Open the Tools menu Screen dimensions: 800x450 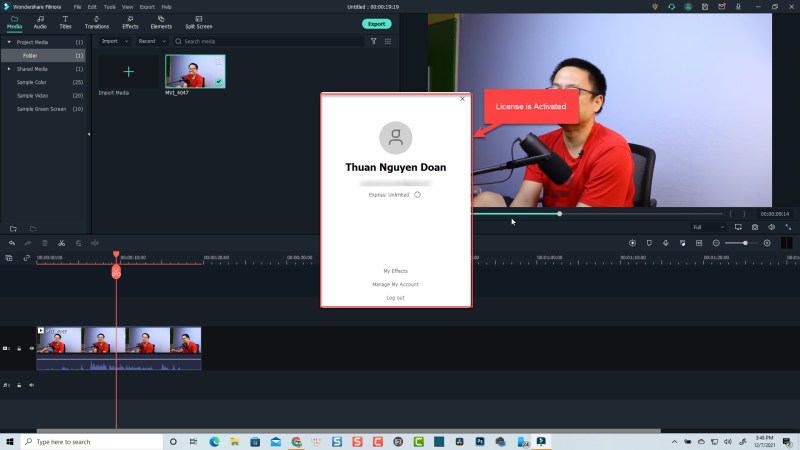109,7
